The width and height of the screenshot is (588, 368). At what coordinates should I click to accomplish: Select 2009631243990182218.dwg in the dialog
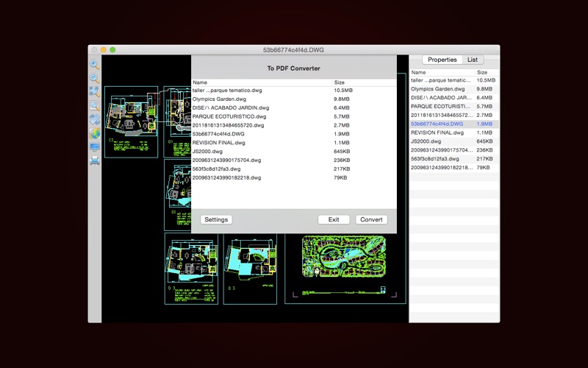coord(294,177)
